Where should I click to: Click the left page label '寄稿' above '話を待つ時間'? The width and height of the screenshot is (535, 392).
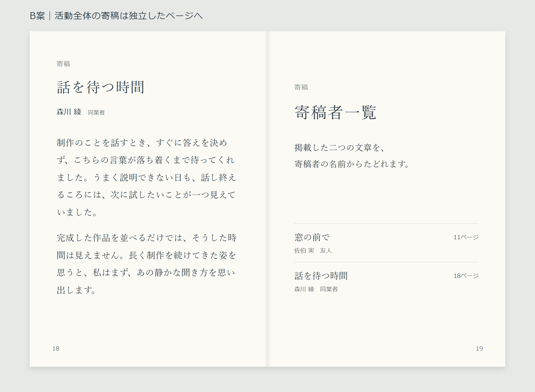click(x=63, y=64)
